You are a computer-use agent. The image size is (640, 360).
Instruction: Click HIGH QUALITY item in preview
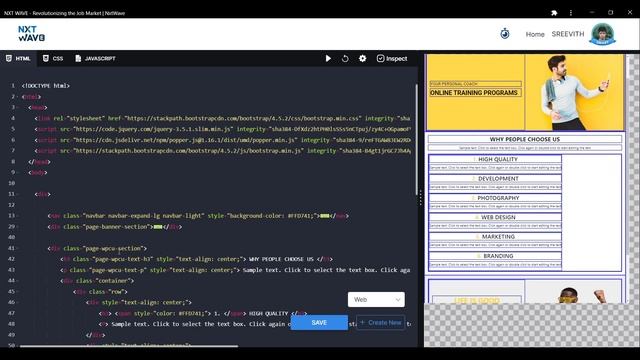pos(495,159)
